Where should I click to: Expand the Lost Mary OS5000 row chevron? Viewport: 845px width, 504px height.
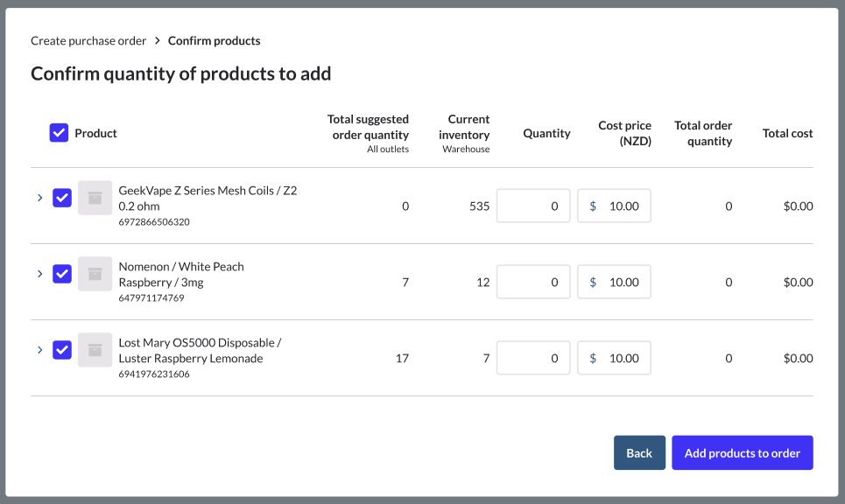tap(39, 350)
